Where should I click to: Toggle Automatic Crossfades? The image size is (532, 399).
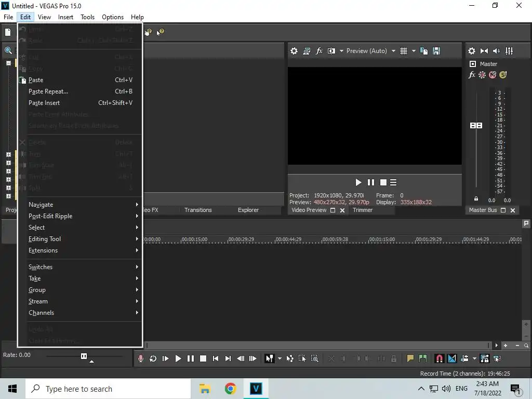[x=452, y=358]
